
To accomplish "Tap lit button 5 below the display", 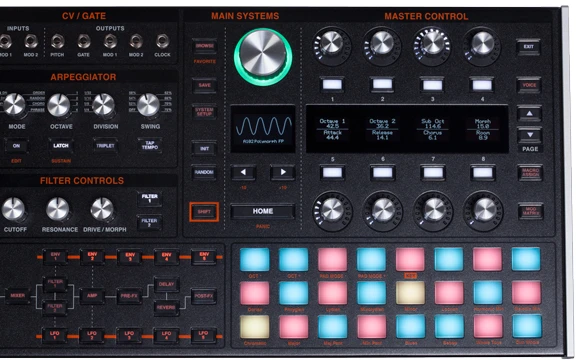I will (332, 172).
